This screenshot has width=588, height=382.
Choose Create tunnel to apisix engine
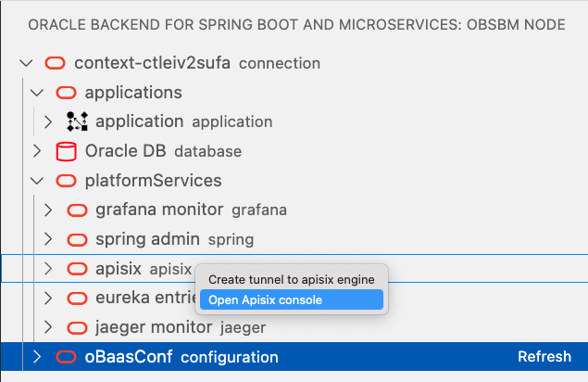291,279
